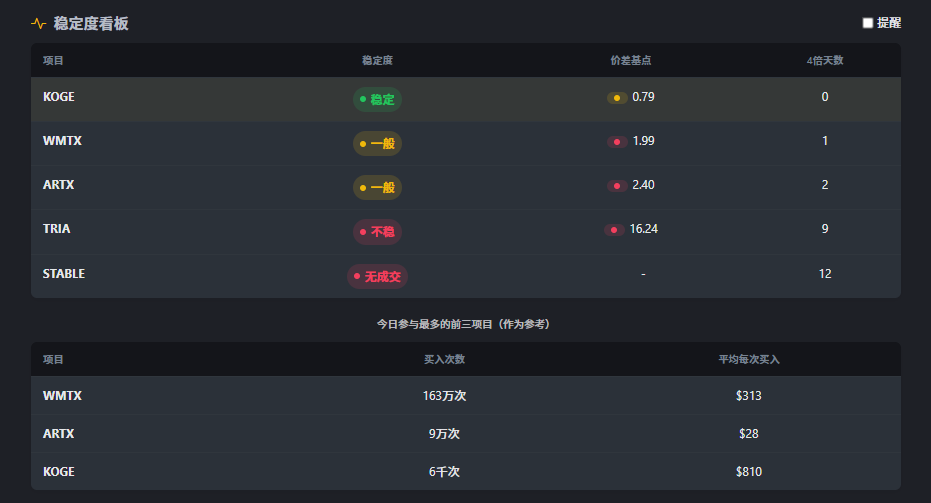
Task: Click the TRIA project name
Action: point(57,229)
